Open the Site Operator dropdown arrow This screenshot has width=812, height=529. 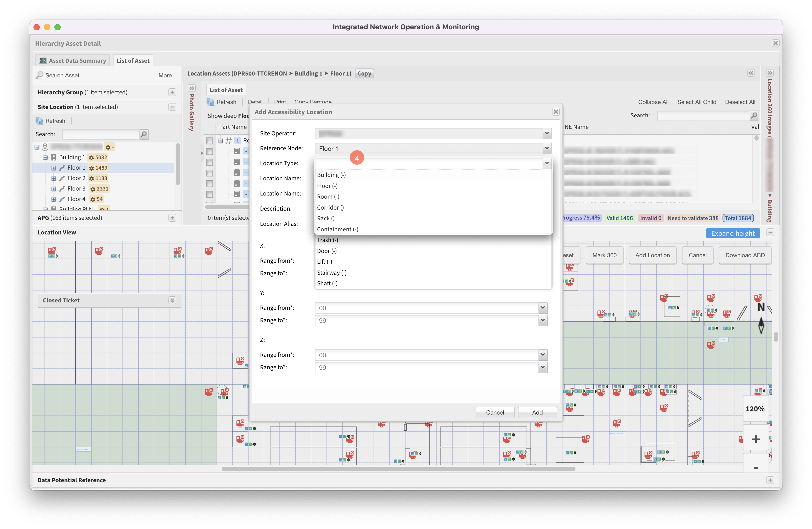pyautogui.click(x=546, y=133)
